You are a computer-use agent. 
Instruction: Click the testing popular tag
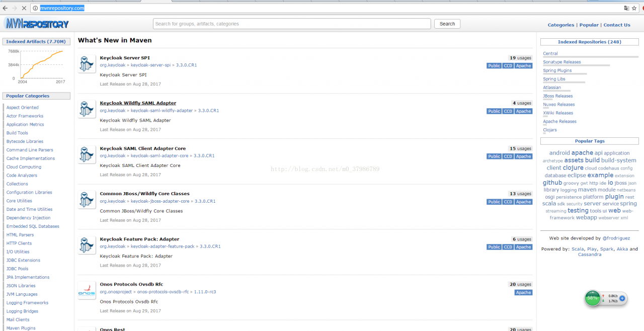click(x=578, y=211)
